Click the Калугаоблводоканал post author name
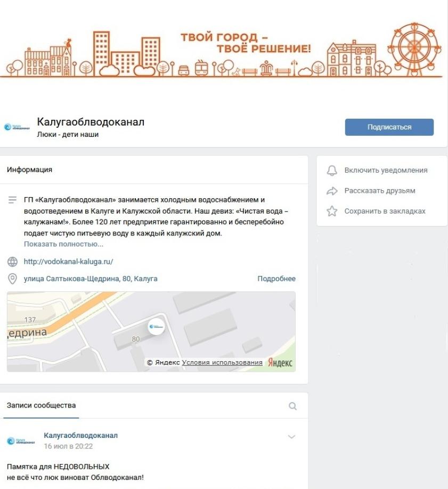448x489 pixels. click(x=81, y=435)
